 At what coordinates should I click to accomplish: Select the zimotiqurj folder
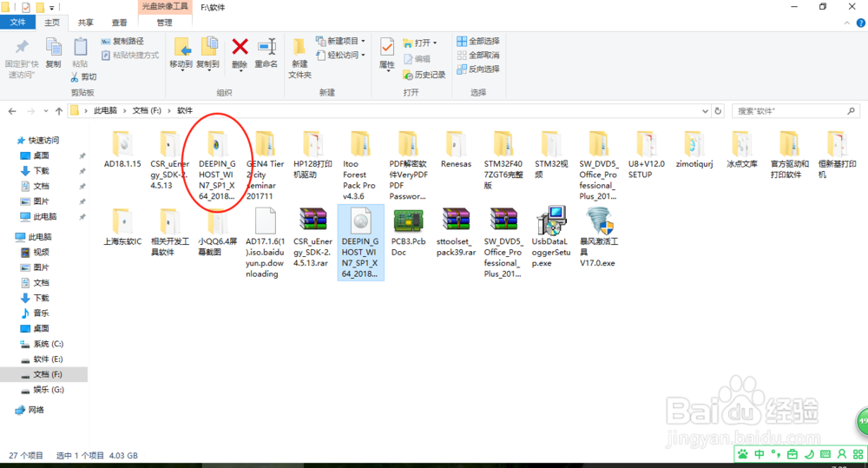tap(694, 149)
